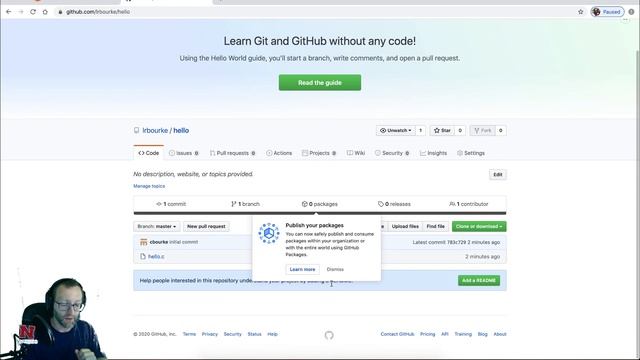The height and width of the screenshot is (360, 640).
Task: Open the footer Status link
Action: (x=254, y=334)
